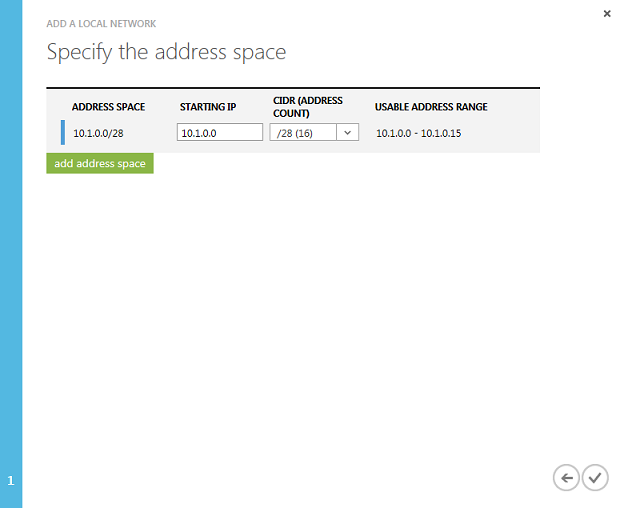This screenshot has height=508, width=620.
Task: Click the CIDR (ADDRESS COUNT) column header
Action: [308, 107]
